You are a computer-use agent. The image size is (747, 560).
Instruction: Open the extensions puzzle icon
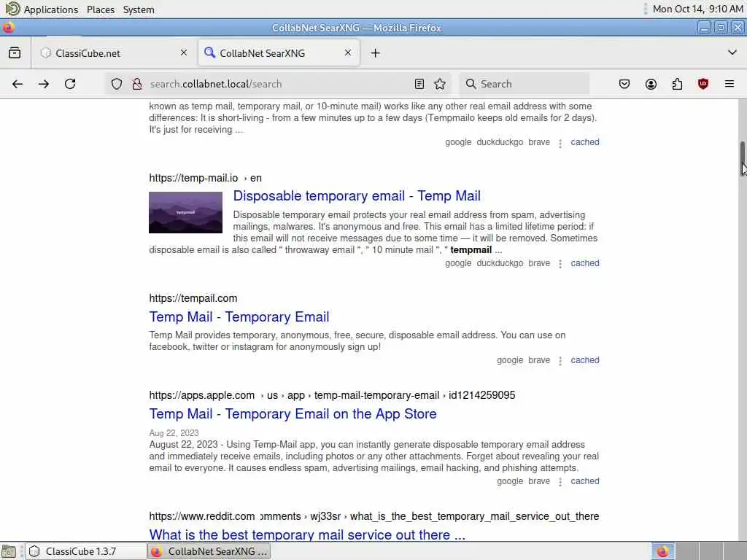(677, 85)
